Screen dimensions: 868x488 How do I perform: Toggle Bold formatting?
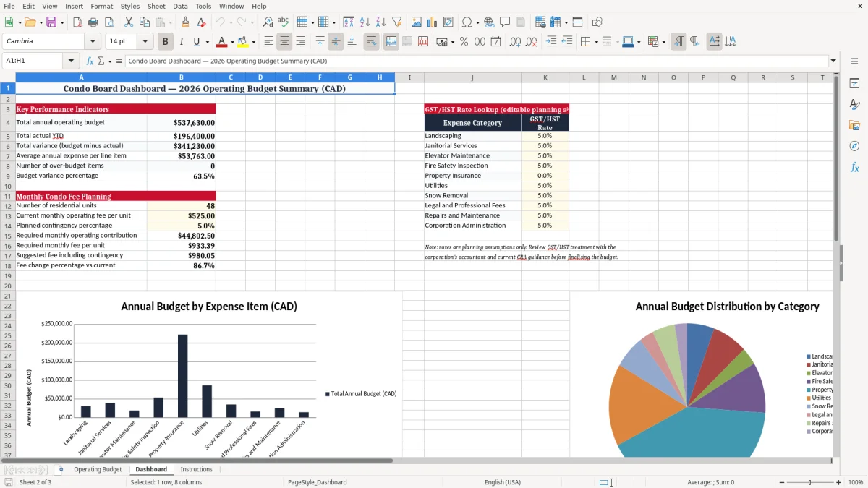tap(165, 42)
